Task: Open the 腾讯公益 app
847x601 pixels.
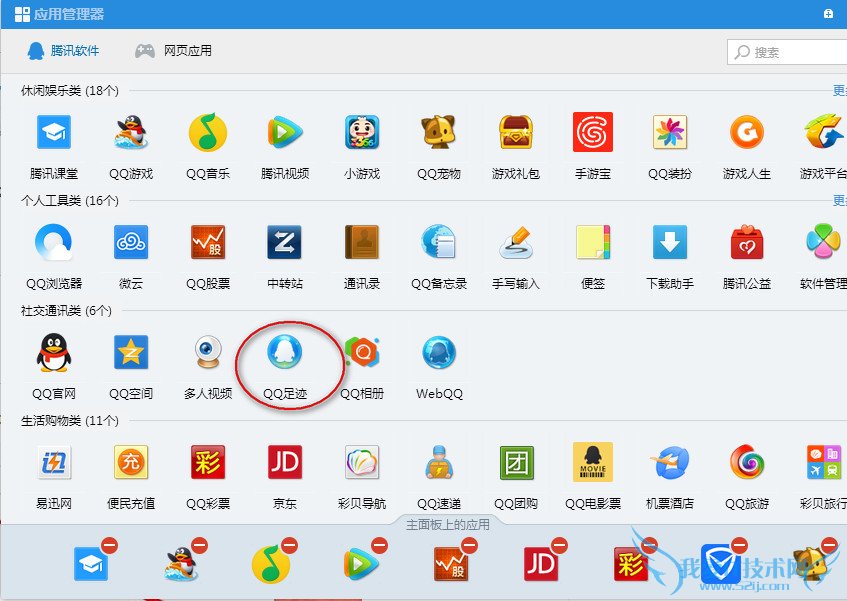Action: pos(747,242)
